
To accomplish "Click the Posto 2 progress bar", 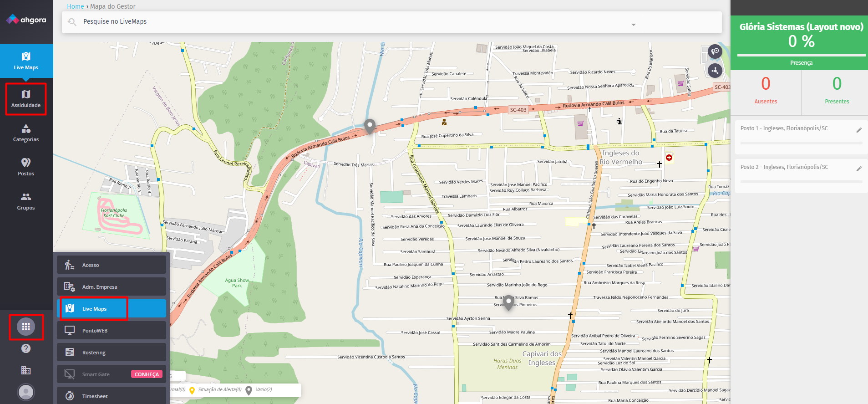I will click(x=802, y=182).
